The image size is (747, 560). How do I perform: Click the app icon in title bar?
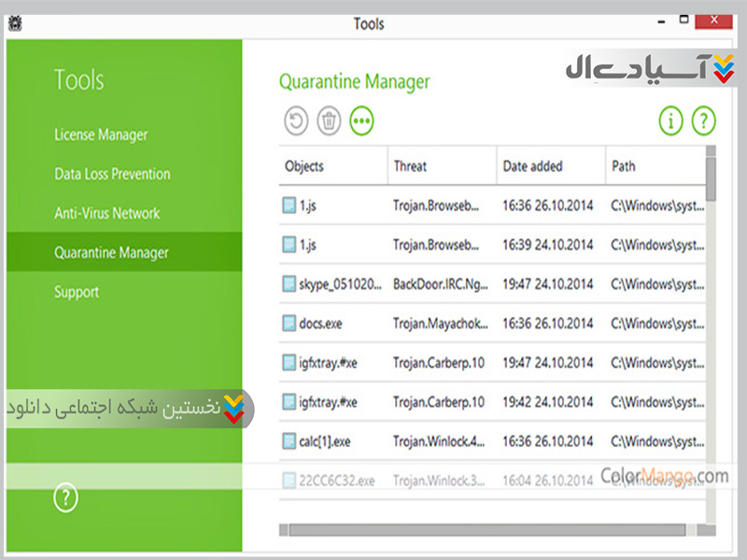point(14,22)
